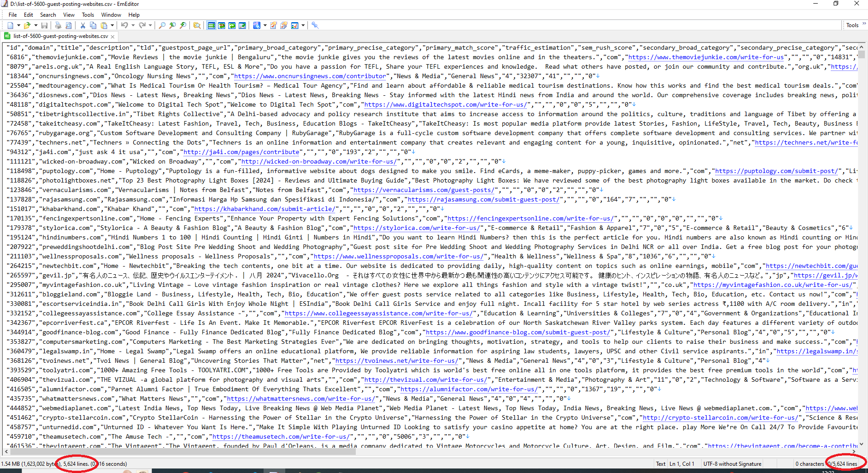This screenshot has width=868, height=473.
Task: Open a file with the Open icon
Action: 27,25
